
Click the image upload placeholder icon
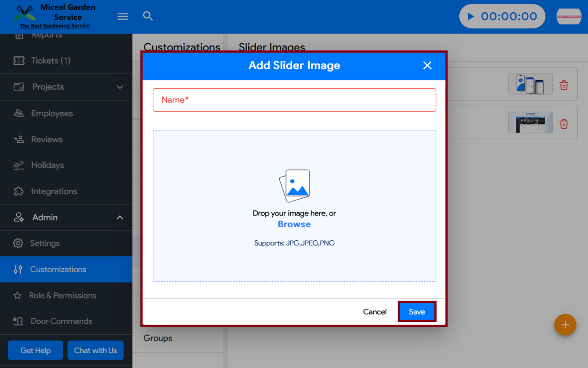294,186
